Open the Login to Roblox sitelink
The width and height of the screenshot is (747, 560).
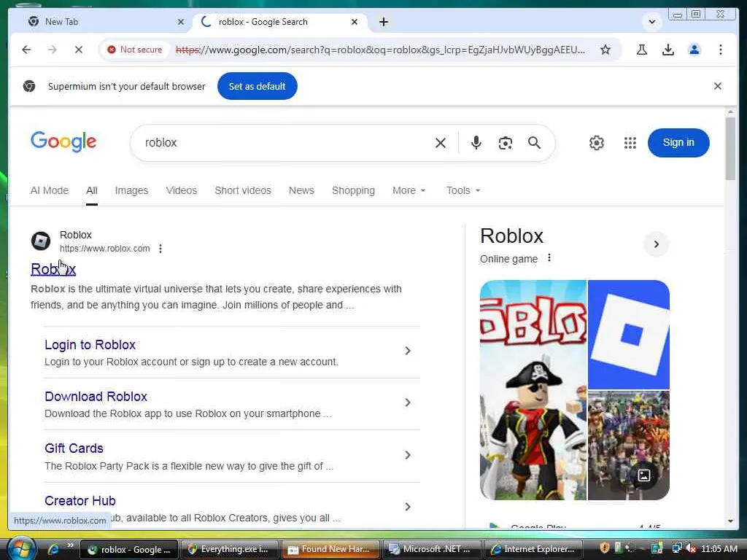tap(90, 345)
